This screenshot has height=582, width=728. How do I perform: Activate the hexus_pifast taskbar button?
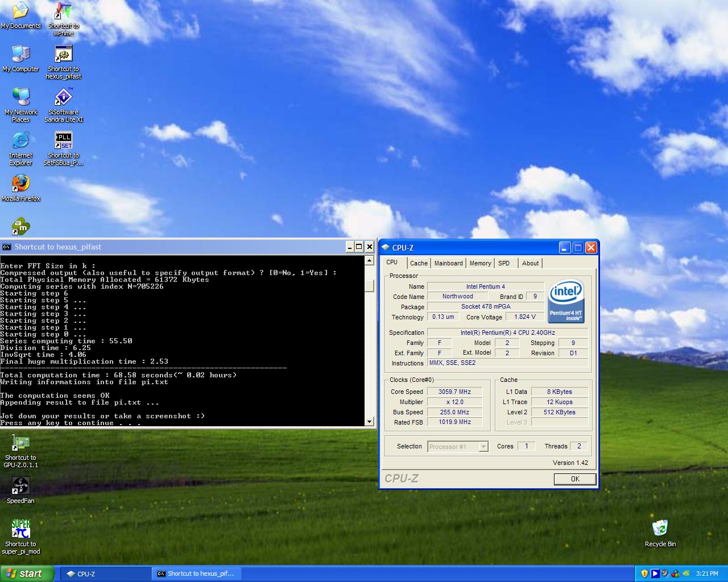coord(197,573)
